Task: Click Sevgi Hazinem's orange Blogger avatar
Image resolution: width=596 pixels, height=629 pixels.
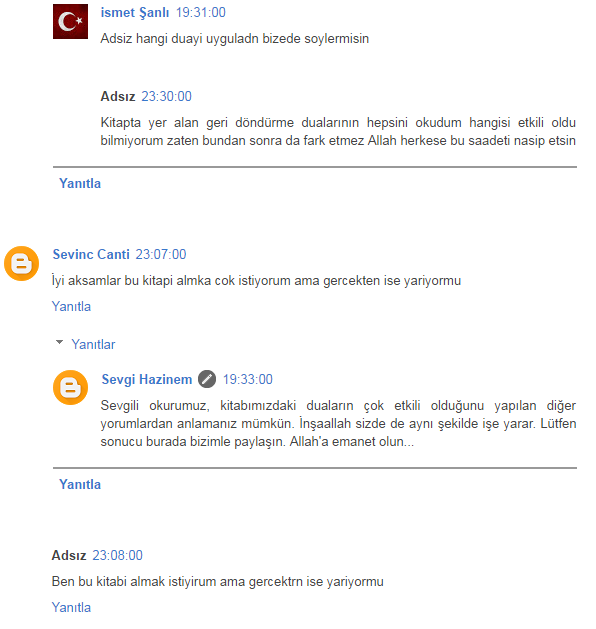Action: pyautogui.click(x=70, y=387)
